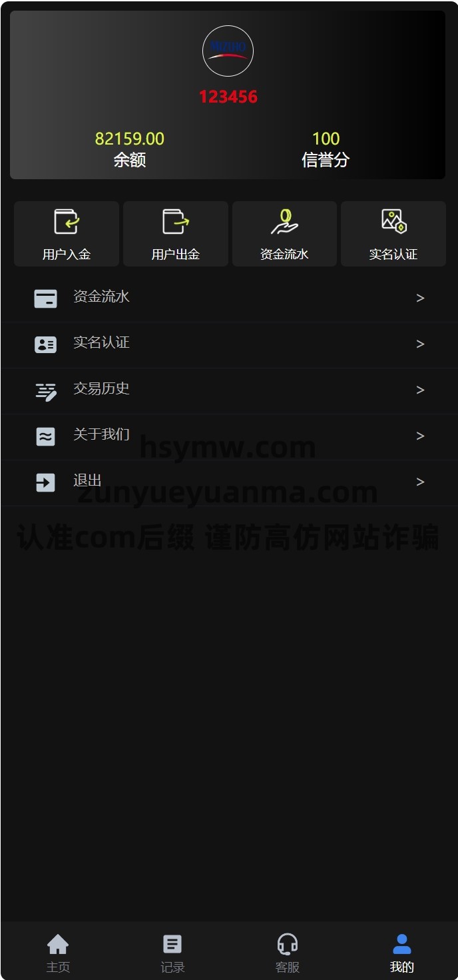Click the round profile avatar image

[x=228, y=51]
